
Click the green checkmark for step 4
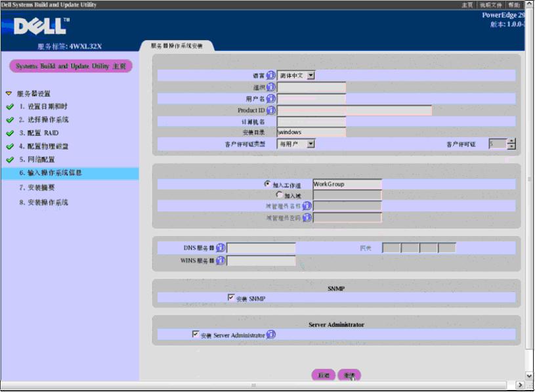10,146
